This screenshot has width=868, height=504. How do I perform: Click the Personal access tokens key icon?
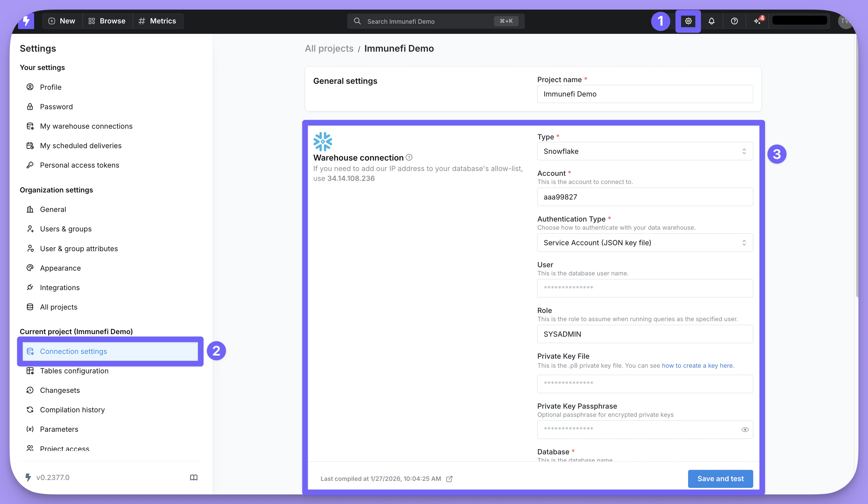pos(30,165)
